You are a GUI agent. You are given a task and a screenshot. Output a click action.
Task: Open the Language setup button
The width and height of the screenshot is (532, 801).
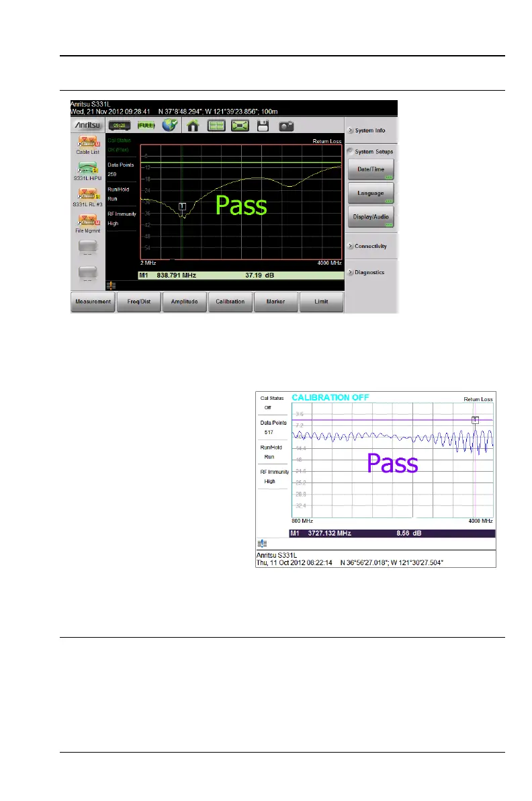point(371,194)
